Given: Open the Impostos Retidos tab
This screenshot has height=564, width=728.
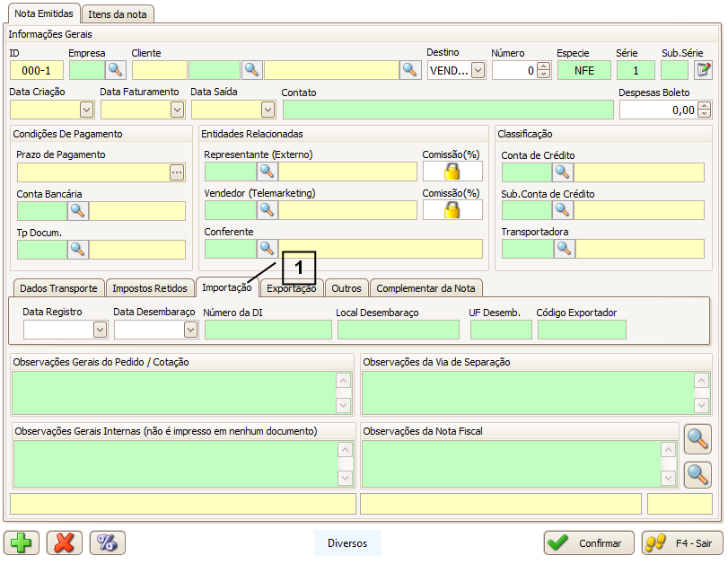Looking at the screenshot, I should 150,288.
